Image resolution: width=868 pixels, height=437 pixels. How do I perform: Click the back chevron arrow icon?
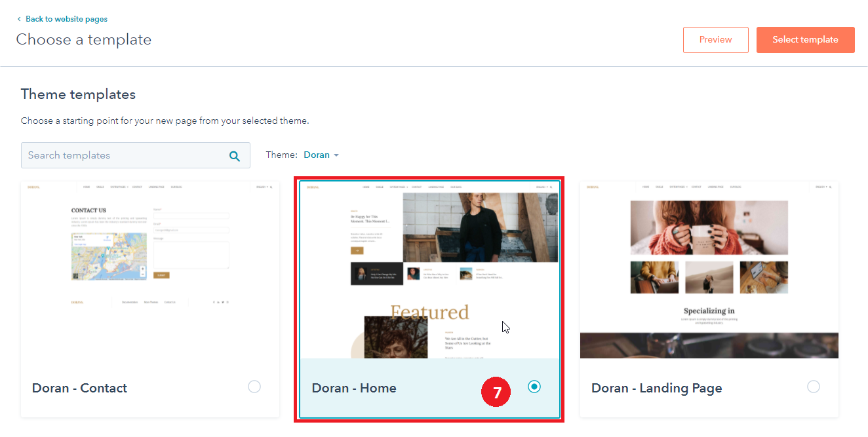click(19, 20)
